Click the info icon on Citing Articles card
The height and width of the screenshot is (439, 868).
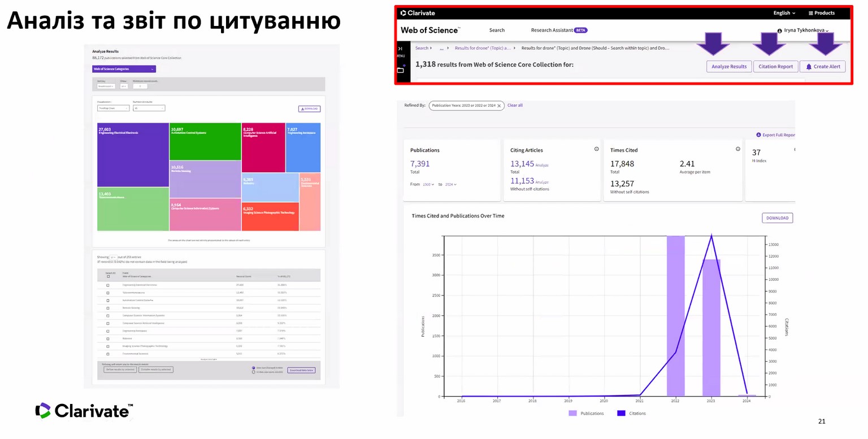coord(596,149)
